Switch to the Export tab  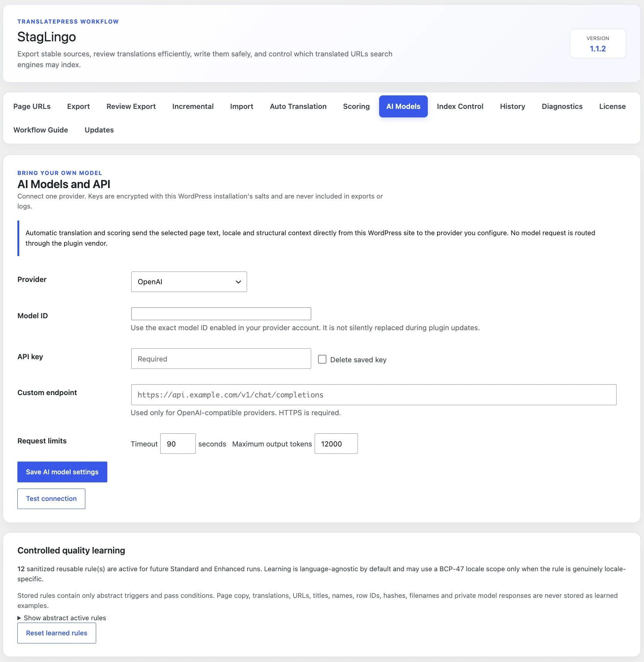[x=78, y=106]
